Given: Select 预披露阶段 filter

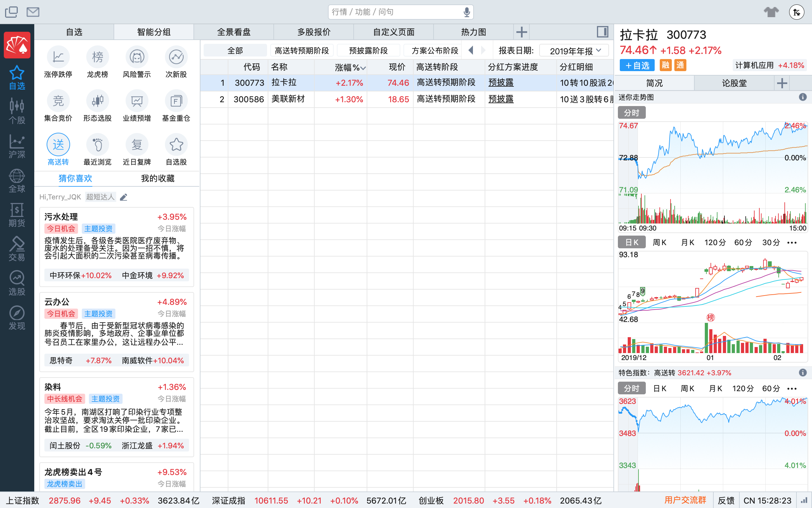Looking at the screenshot, I should tap(368, 51).
